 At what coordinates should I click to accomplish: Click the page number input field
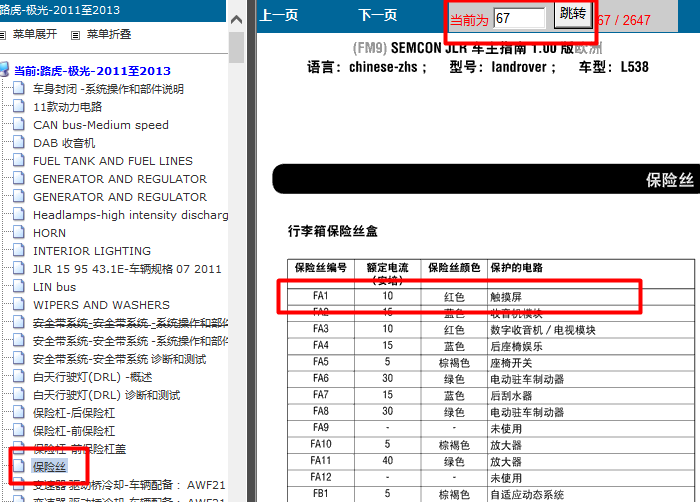click(519, 18)
